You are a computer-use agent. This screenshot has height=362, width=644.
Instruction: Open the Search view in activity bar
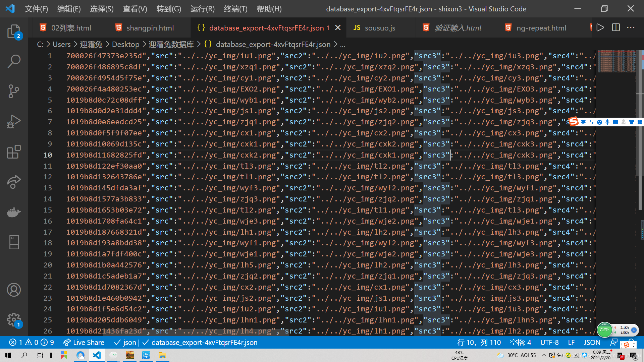point(14,62)
